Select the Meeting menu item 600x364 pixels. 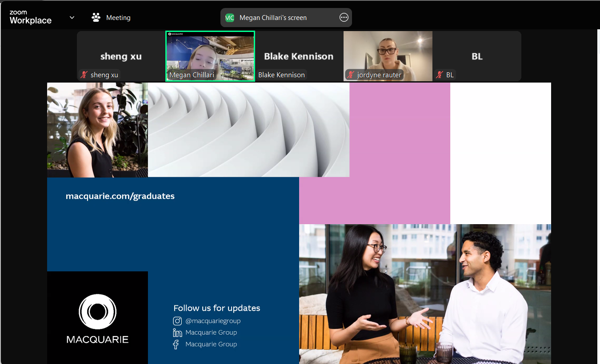118,17
